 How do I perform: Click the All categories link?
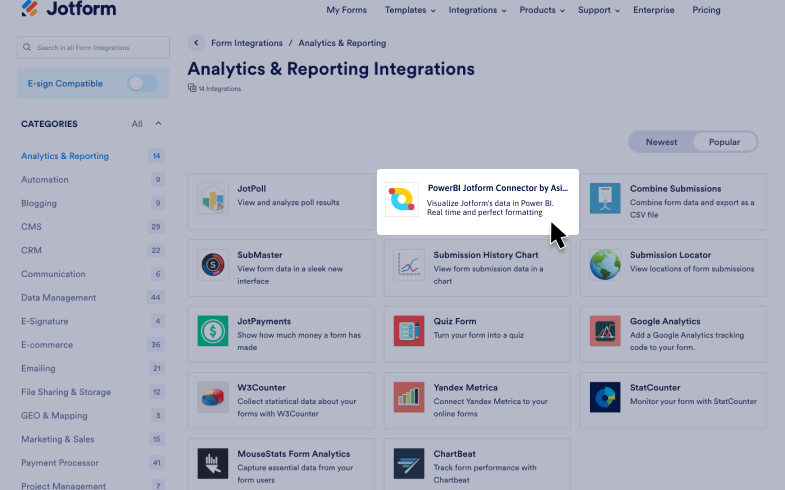click(137, 124)
